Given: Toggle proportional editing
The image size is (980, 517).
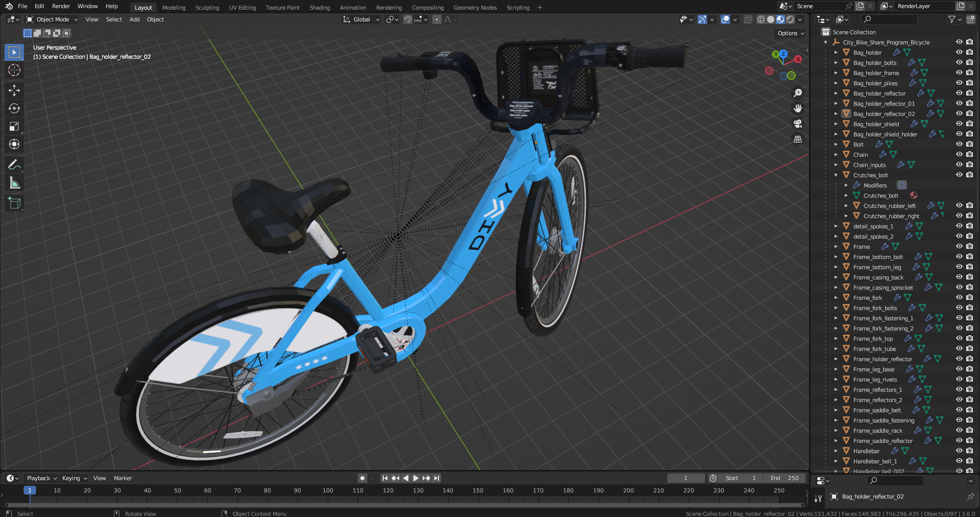Looking at the screenshot, I should 437,19.
